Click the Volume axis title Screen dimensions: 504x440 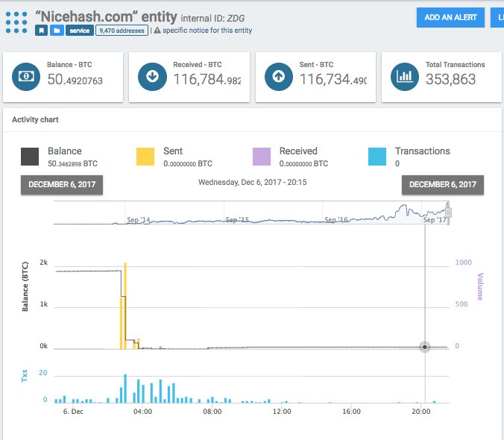[x=480, y=286]
